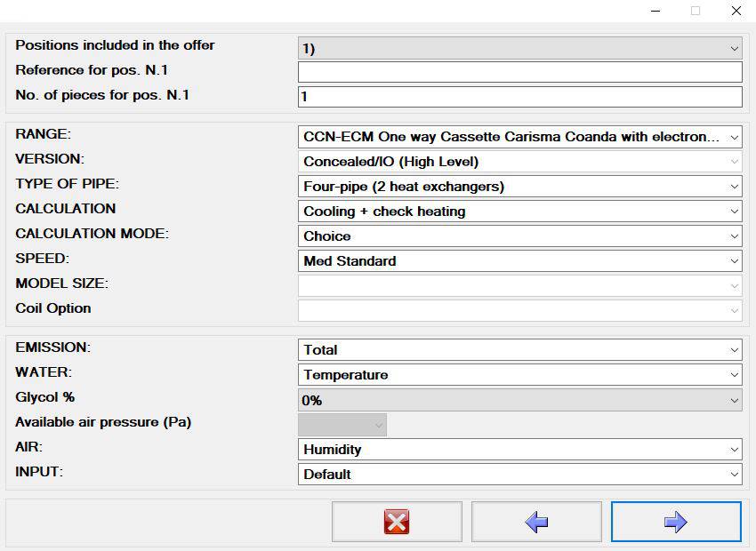
Task: Open the CALCULATION dropdown showing Cooling + check heating
Action: [519, 212]
